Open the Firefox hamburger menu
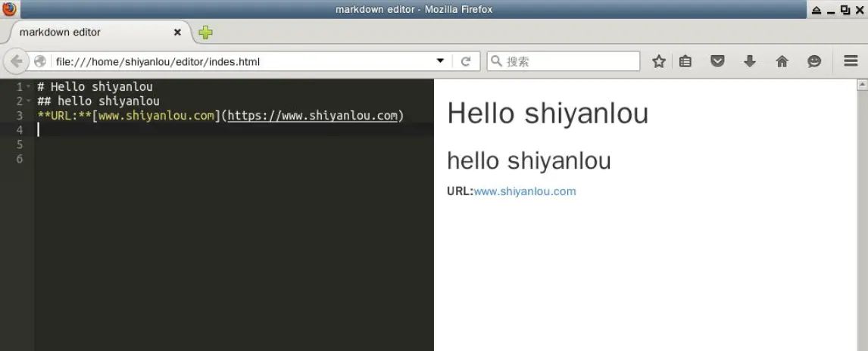Screen dimensions: 868x351 tap(851, 61)
